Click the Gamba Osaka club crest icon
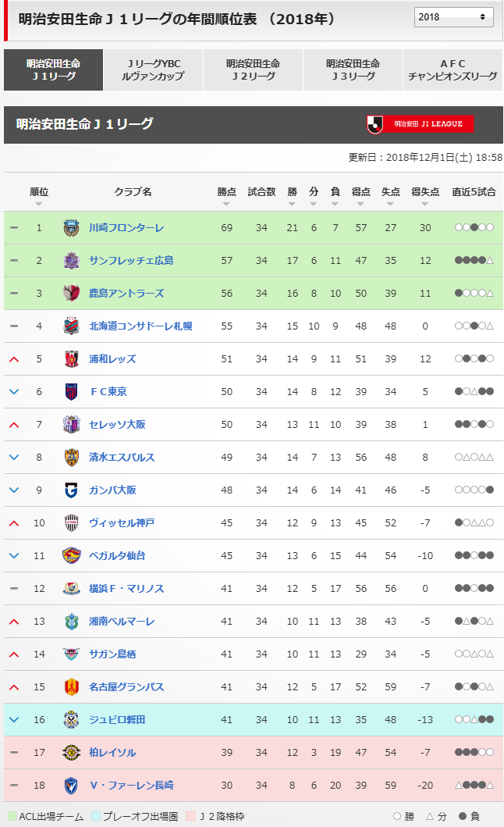This screenshot has width=504, height=827. pyautogui.click(x=72, y=490)
